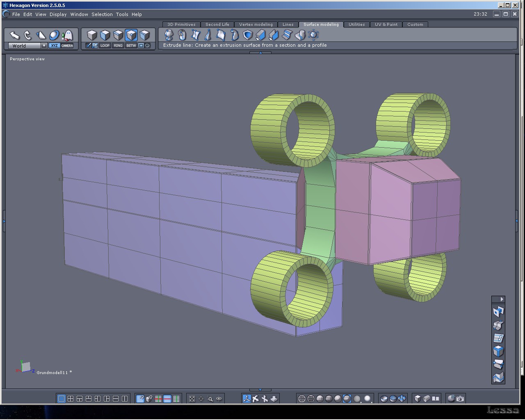Open the Help menu
The width and height of the screenshot is (525, 420).
137,14
